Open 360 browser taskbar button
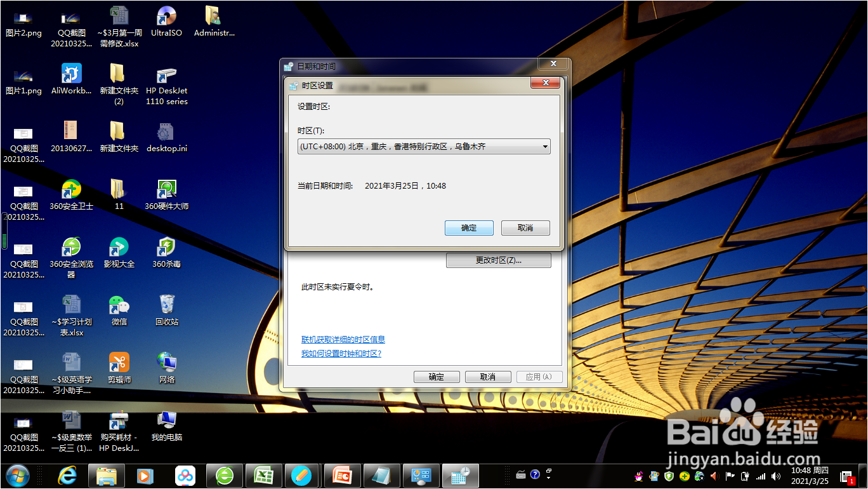Viewport: 868px width, 489px height. pos(224,476)
